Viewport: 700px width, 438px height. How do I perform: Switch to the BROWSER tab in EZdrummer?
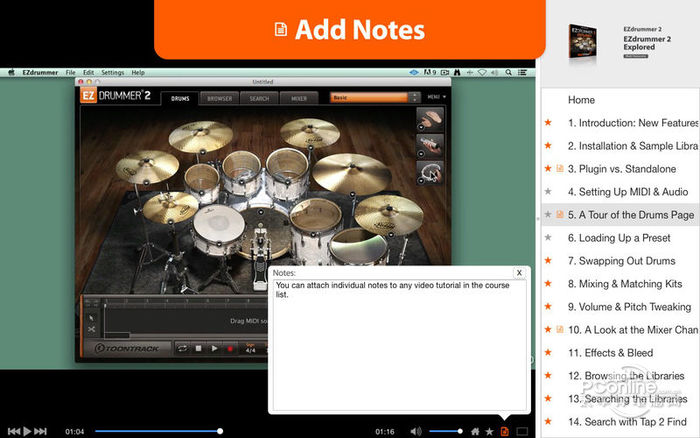[220, 98]
